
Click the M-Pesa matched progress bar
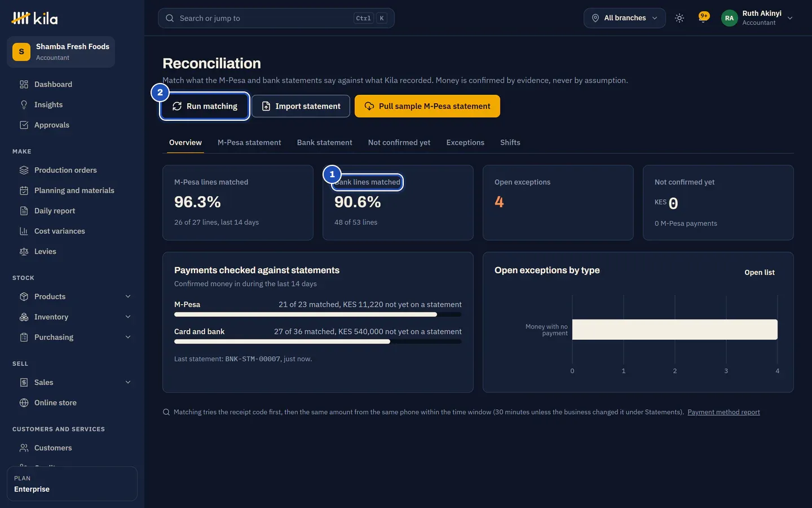[x=318, y=314]
